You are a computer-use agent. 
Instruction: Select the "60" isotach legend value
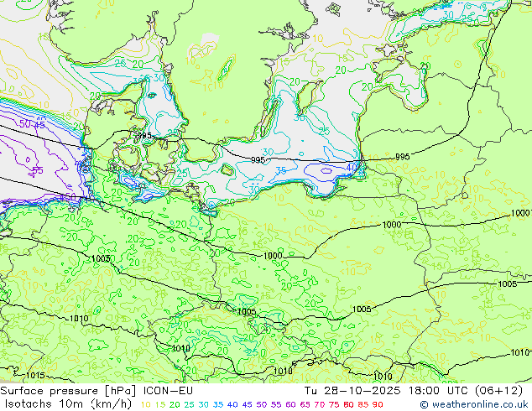pos(291,404)
